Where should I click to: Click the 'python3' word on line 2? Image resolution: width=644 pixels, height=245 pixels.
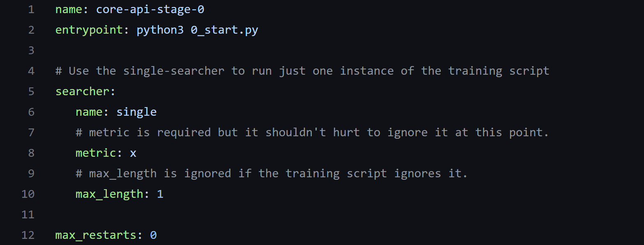[x=160, y=30]
